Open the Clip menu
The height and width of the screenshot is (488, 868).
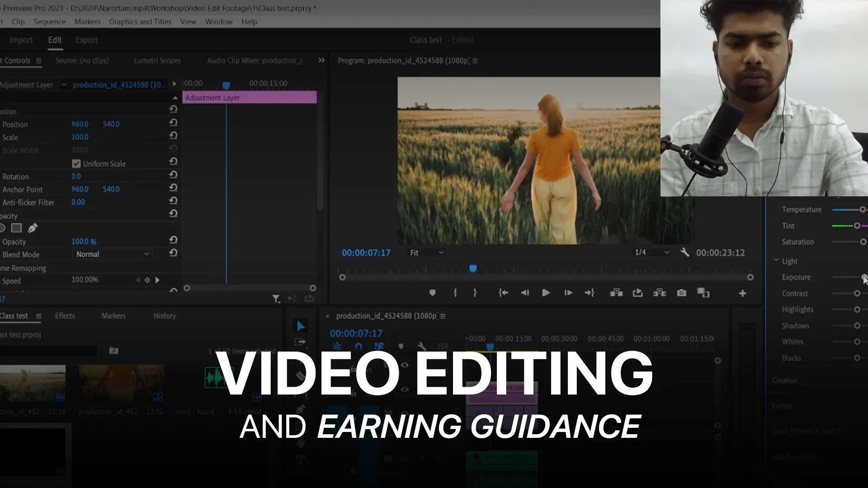19,22
